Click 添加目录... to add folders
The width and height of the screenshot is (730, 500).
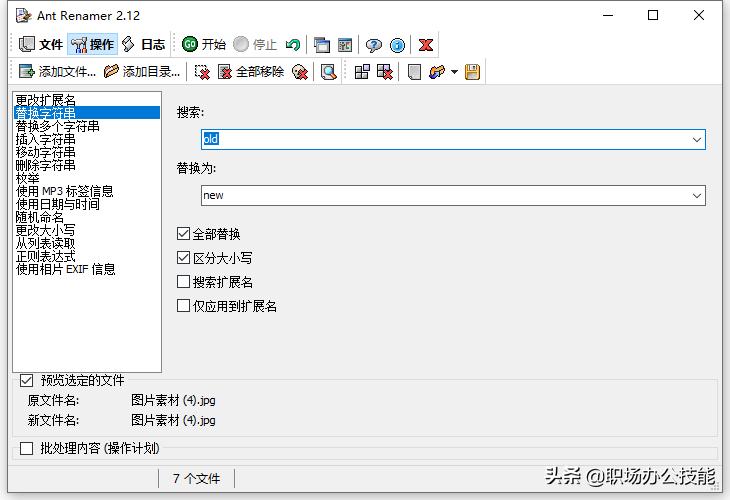point(142,72)
